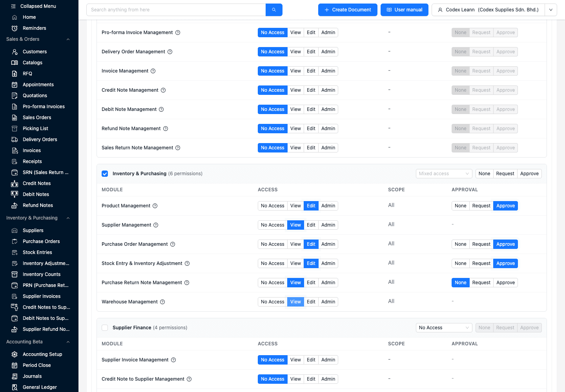Viewport: 565px width, 392px height.
Task: Open the user account dropdown arrow
Action: click(551, 10)
